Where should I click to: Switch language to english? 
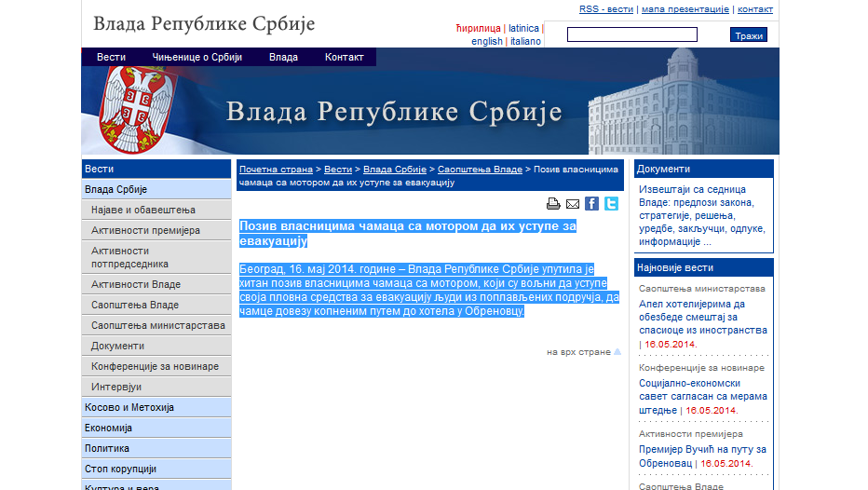pyautogui.click(x=486, y=41)
